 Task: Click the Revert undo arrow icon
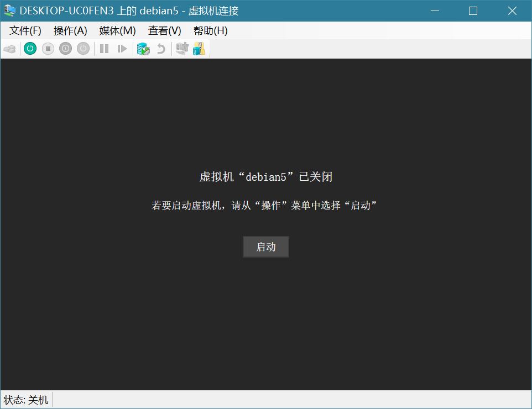(x=161, y=49)
